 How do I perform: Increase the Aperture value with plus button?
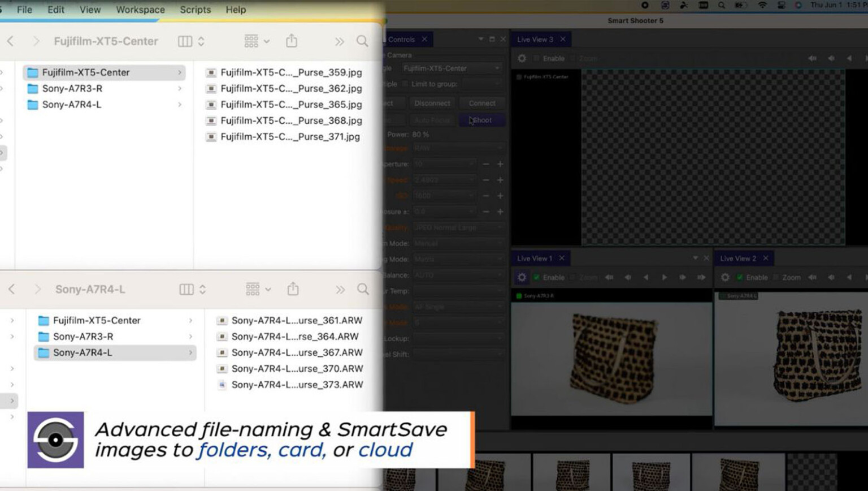[500, 164]
